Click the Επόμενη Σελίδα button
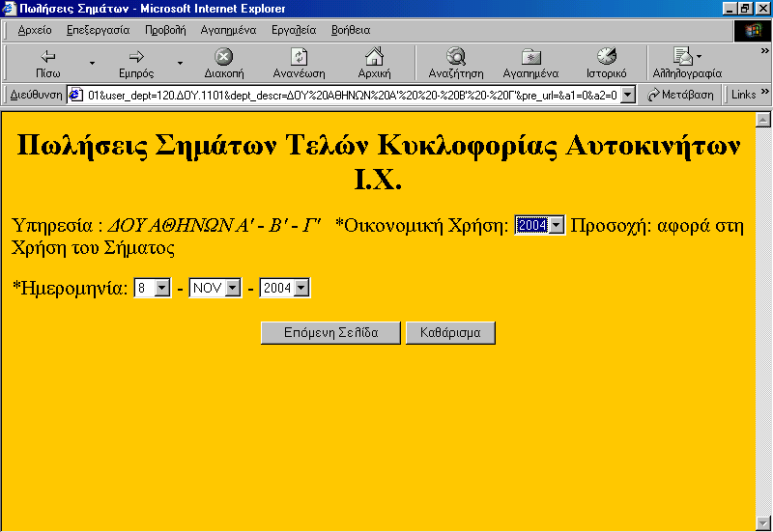Viewport: 773px width, 532px height. click(x=330, y=333)
